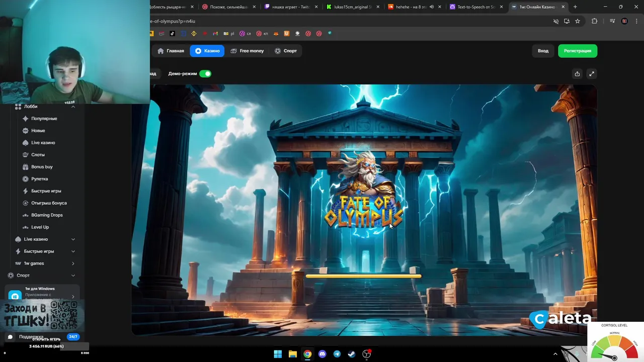Open Популярные in the lobby sidebar
Viewport: 644px width, 362px height.
coord(44,119)
